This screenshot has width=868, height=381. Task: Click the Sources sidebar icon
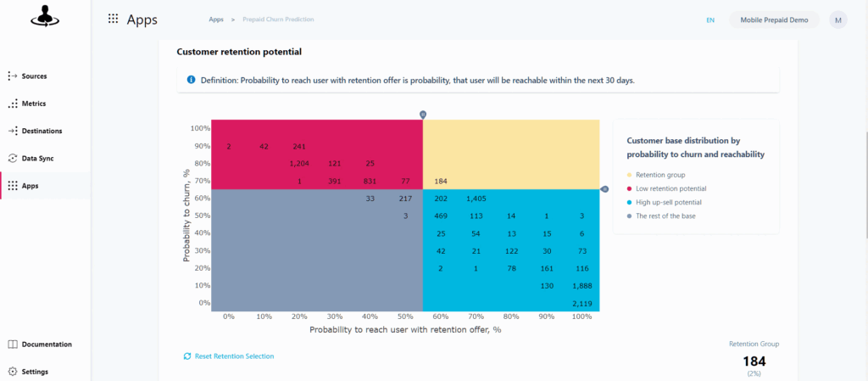[13, 76]
